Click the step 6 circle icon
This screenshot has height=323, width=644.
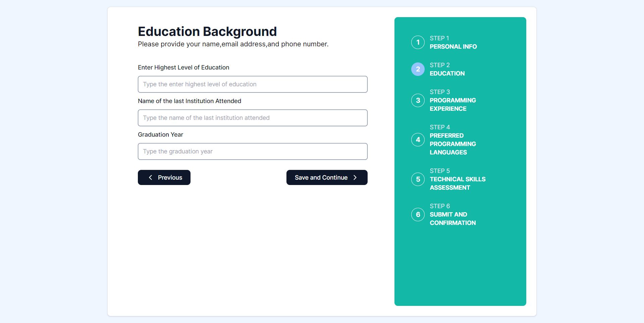coord(418,215)
